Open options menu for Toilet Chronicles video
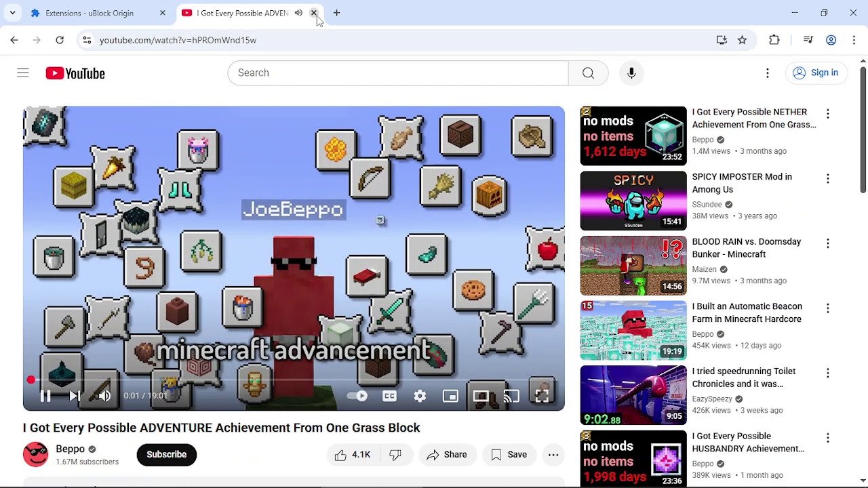The height and width of the screenshot is (488, 868). click(x=827, y=373)
